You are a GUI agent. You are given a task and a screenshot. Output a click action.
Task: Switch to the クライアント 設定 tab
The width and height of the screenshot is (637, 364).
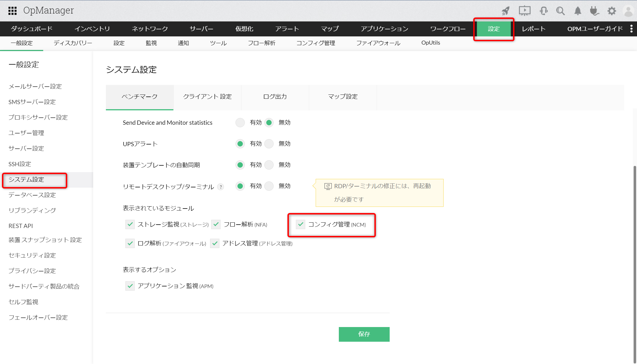208,97
